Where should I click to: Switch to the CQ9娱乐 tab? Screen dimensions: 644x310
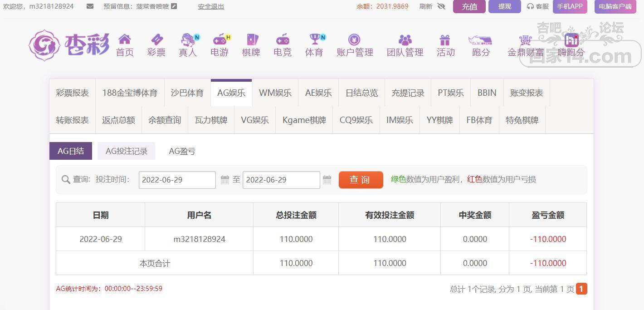coord(356,120)
